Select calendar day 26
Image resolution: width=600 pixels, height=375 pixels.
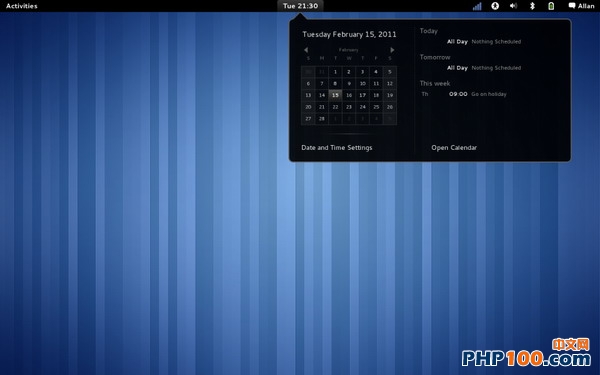click(x=390, y=107)
